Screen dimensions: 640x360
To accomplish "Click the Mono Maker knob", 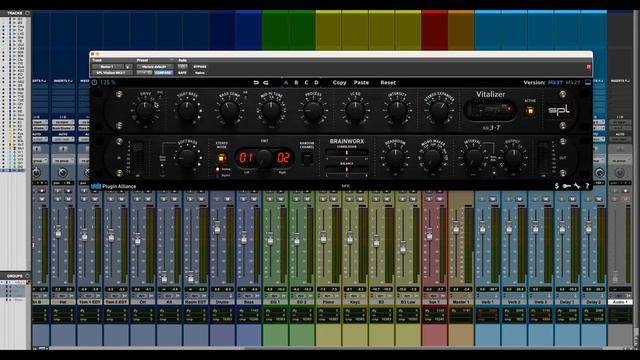I will (432, 158).
